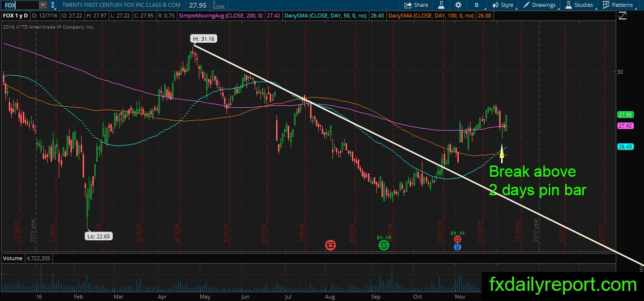644x301 pixels.
Task: Click the 10/21/16 expiration date marker
Action: (x=441, y=231)
